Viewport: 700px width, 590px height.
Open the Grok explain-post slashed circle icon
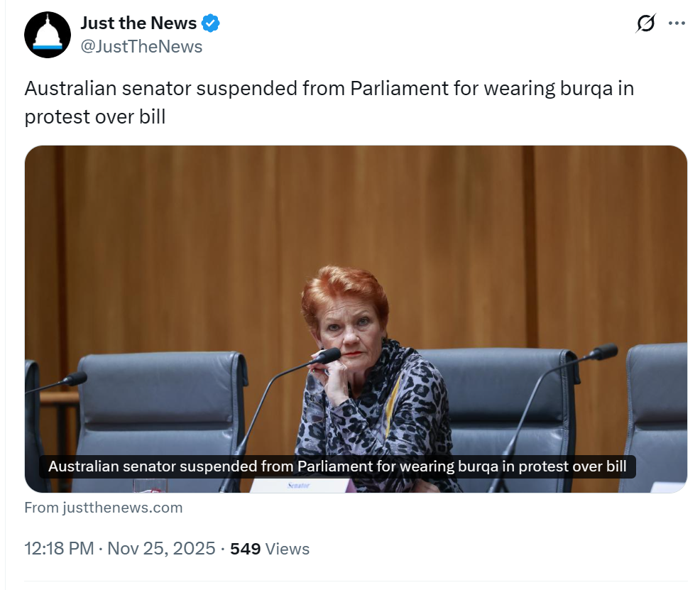pyautogui.click(x=645, y=23)
